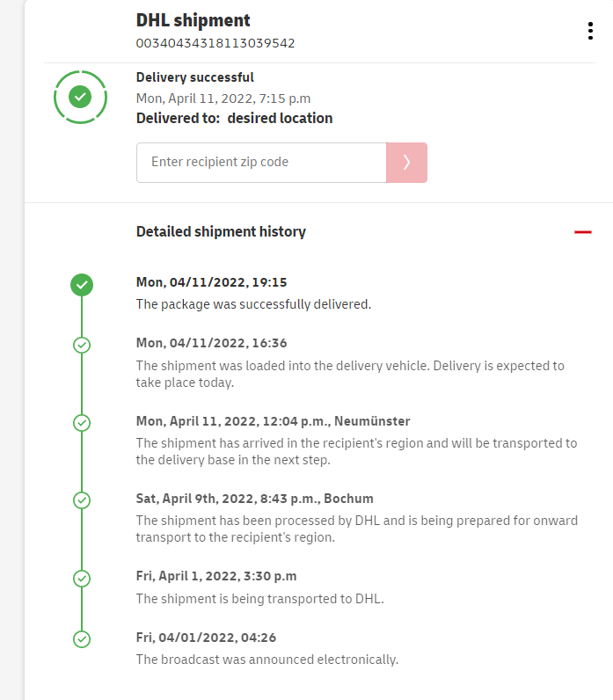Image resolution: width=613 pixels, height=700 pixels.
Task: Click the Detailed shipment history heading
Action: 221,232
